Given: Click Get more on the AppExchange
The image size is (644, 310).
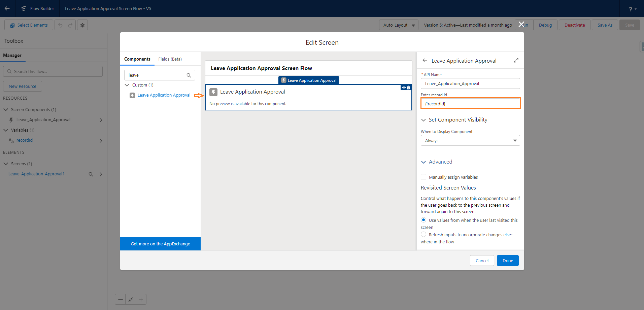Looking at the screenshot, I should coord(160,244).
